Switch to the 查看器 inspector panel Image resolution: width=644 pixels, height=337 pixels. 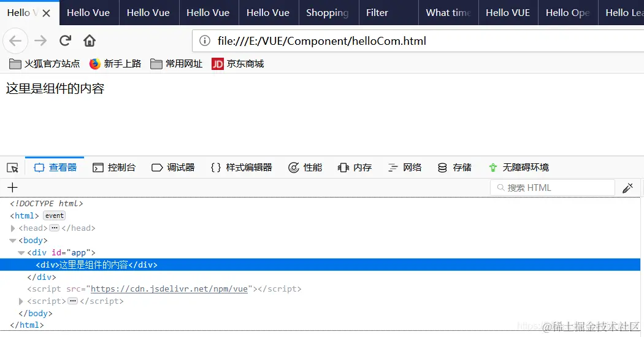point(55,168)
